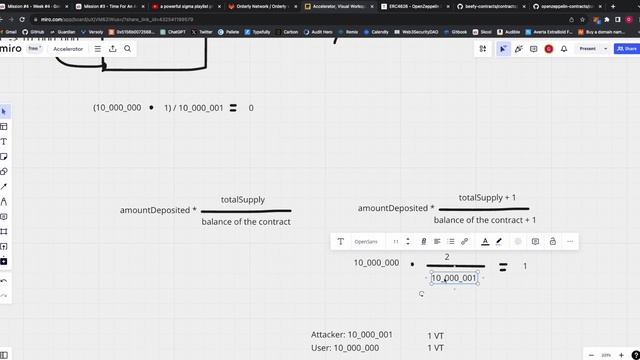Open the notifications bell

click(564, 49)
